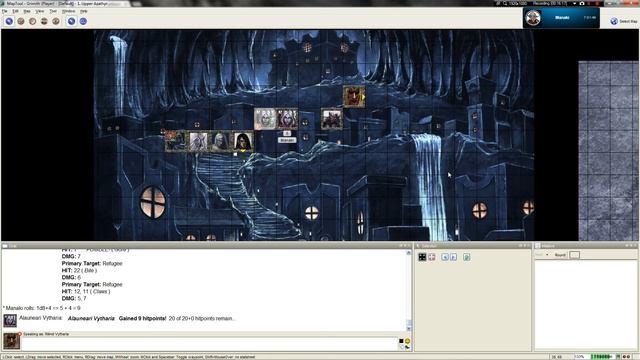Screen dimensions: 640x360
Task: Open the Window menu
Action: coord(68,11)
